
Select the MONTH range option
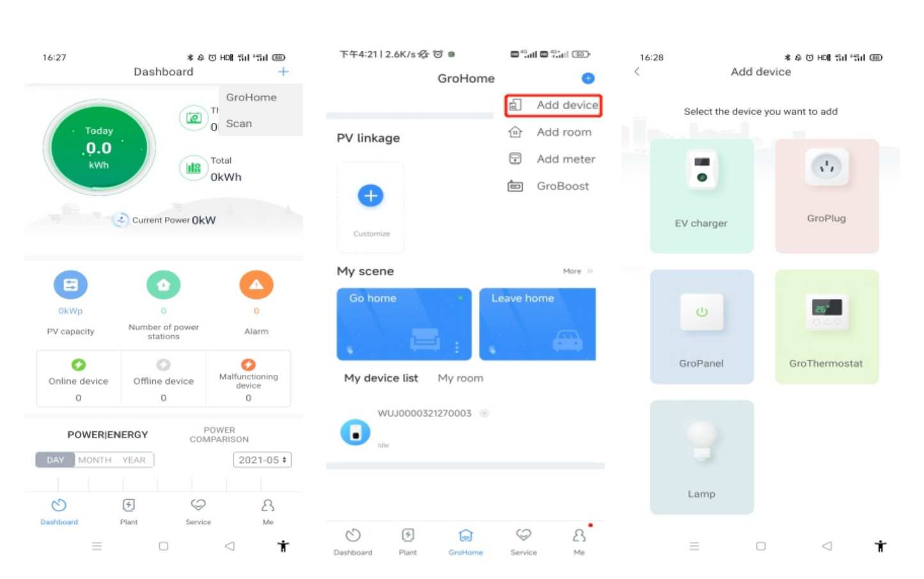(95, 460)
